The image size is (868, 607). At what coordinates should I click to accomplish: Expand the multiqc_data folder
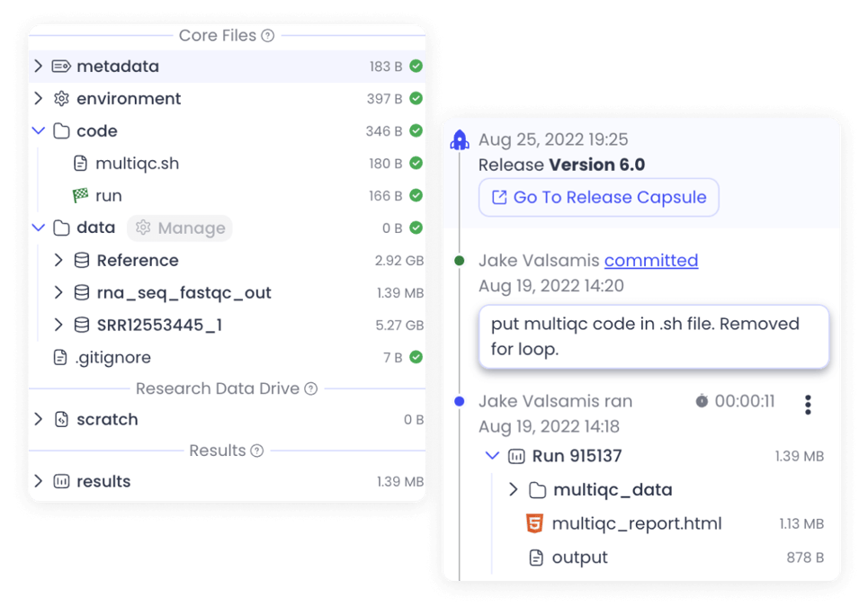click(514, 489)
